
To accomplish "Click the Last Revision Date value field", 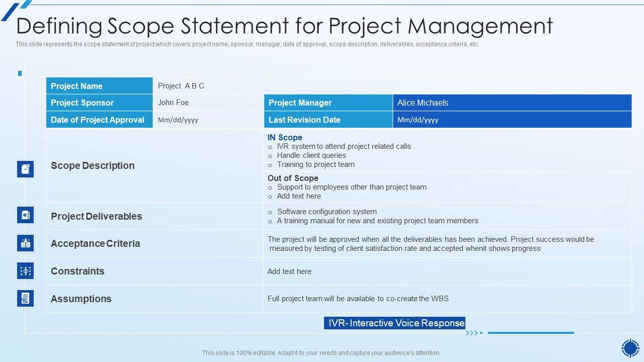I will (x=418, y=120).
